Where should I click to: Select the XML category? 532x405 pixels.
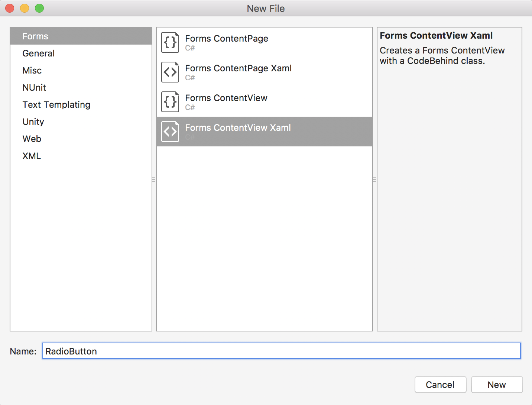point(32,156)
